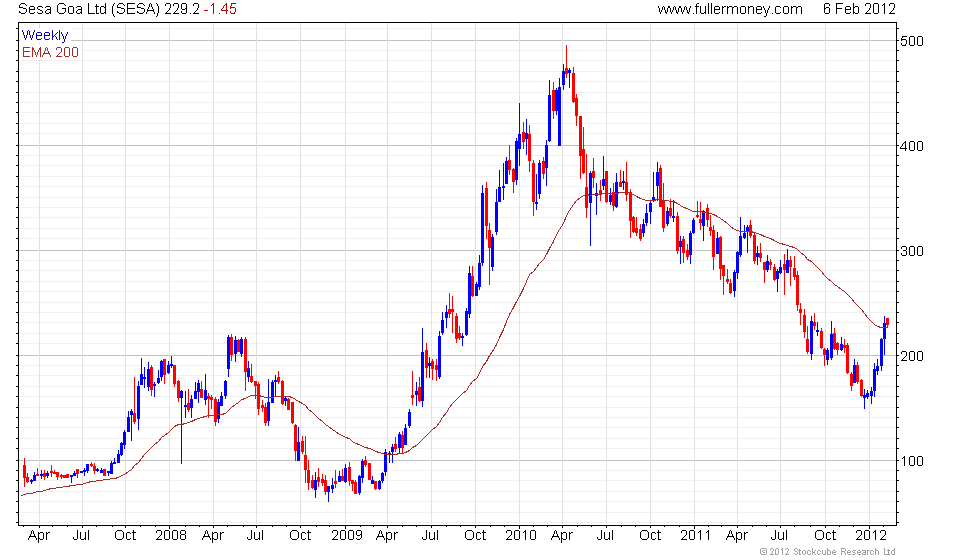Click the 2011 year label on time axis
The image size is (980, 560).
696,536
